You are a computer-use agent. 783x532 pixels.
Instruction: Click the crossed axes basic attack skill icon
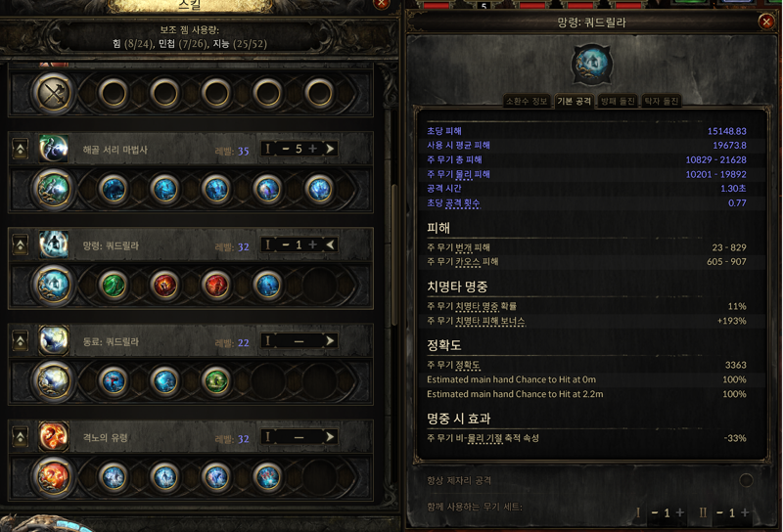(53, 93)
